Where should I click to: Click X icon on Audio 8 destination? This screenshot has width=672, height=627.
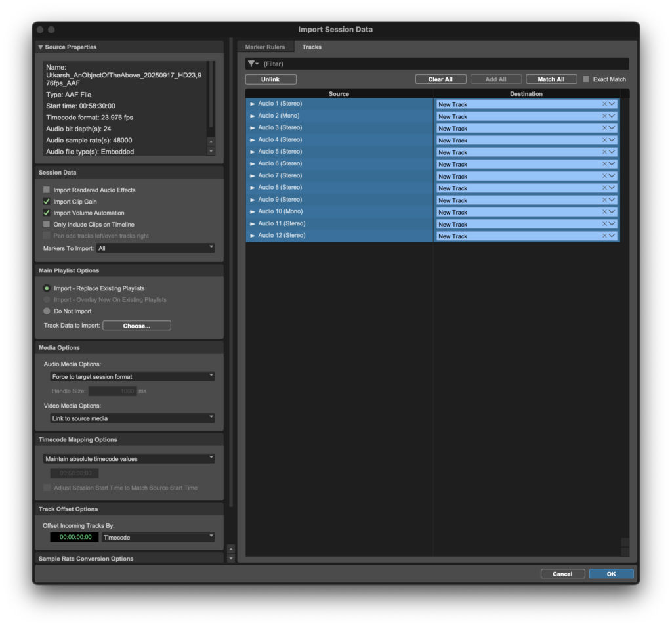[x=604, y=188]
